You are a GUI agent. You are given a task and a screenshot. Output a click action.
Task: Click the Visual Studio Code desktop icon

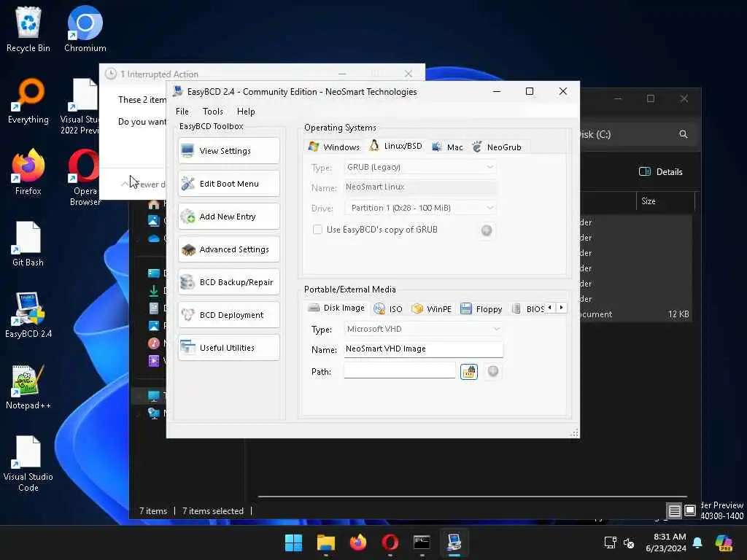pyautogui.click(x=28, y=463)
